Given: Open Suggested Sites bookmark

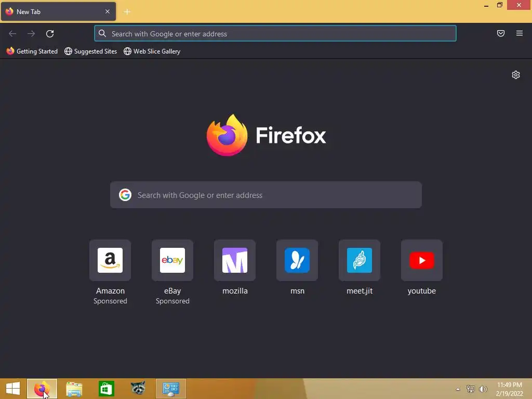Looking at the screenshot, I should (x=90, y=51).
